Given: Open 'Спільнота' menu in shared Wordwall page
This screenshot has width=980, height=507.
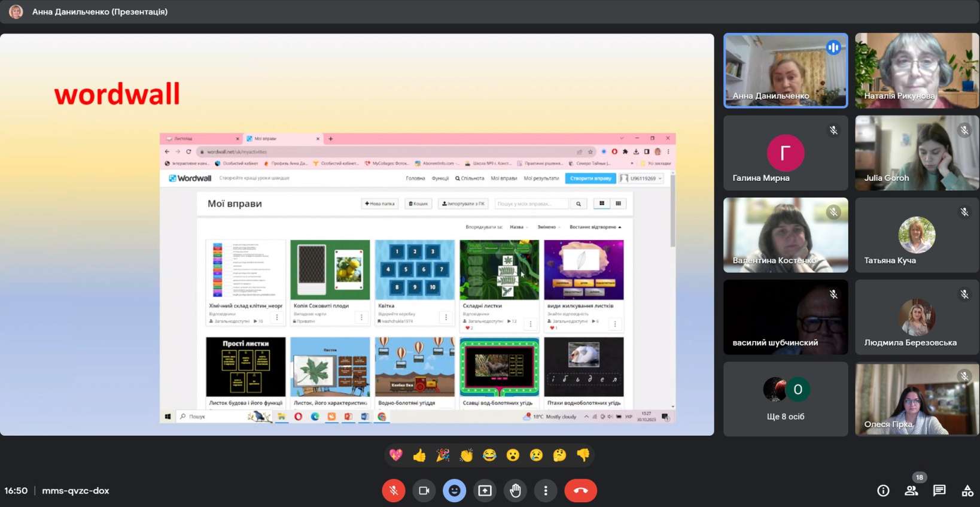Looking at the screenshot, I should [x=470, y=178].
